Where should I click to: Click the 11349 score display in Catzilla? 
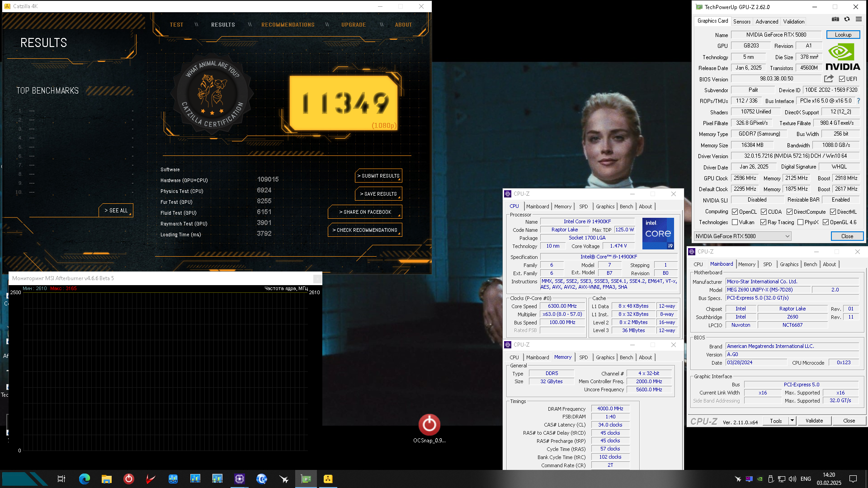point(344,103)
